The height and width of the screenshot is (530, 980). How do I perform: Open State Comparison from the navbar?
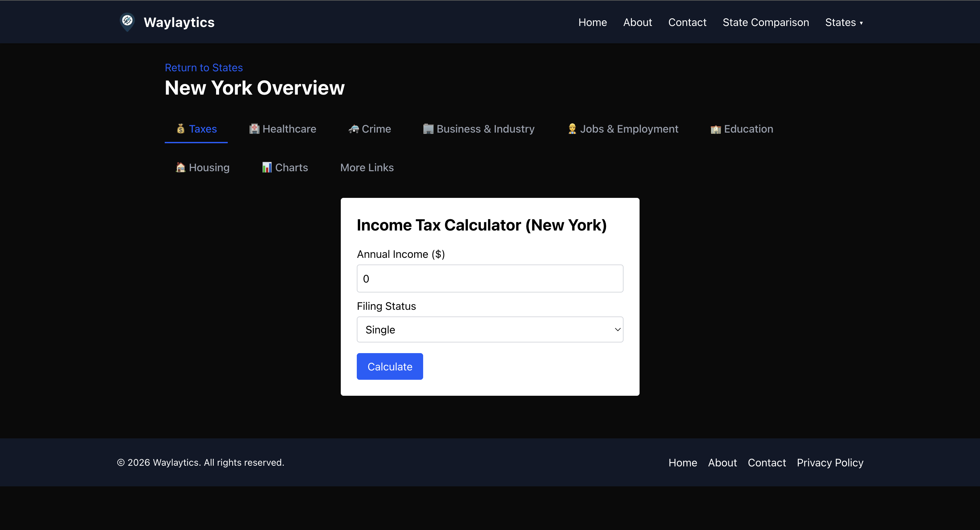[x=766, y=22]
